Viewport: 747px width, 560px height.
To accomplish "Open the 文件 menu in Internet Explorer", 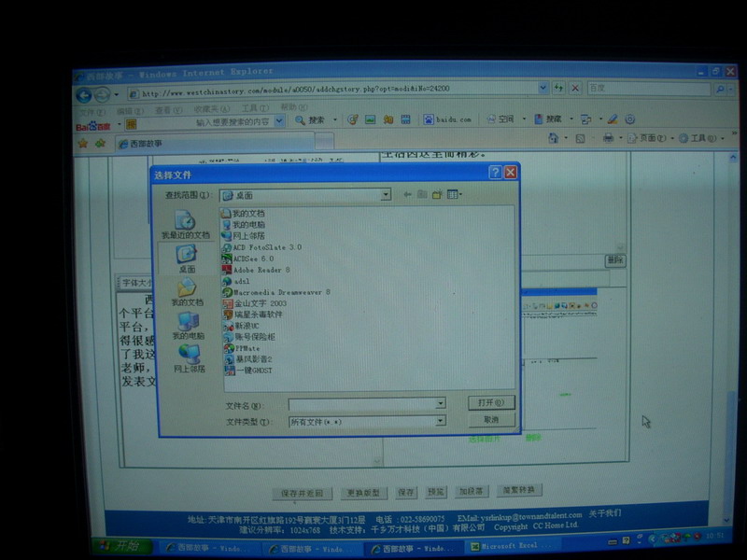I will 92,112.
